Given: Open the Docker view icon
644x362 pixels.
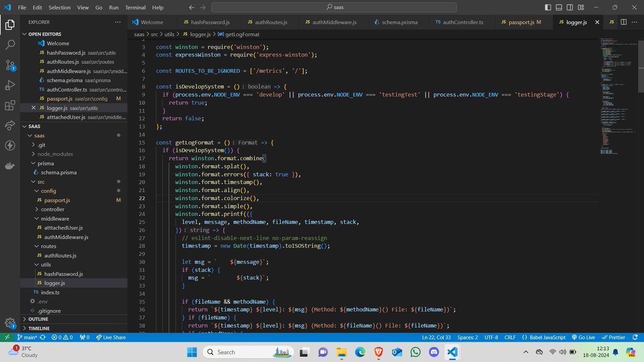Looking at the screenshot, I should [x=10, y=166].
